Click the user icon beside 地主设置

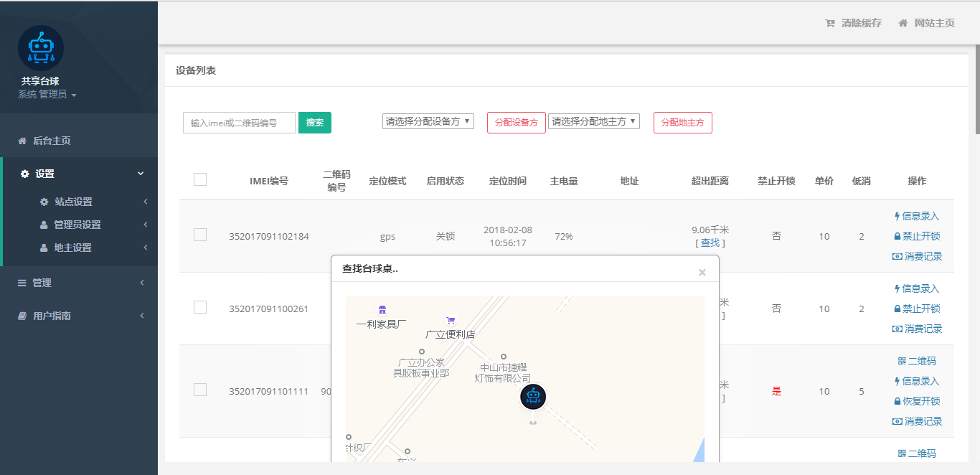click(44, 248)
